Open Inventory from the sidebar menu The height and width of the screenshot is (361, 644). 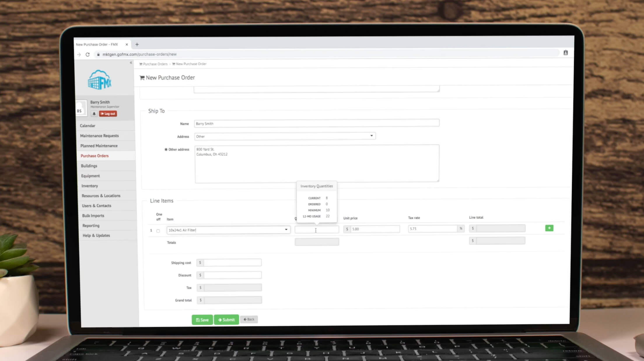[89, 186]
